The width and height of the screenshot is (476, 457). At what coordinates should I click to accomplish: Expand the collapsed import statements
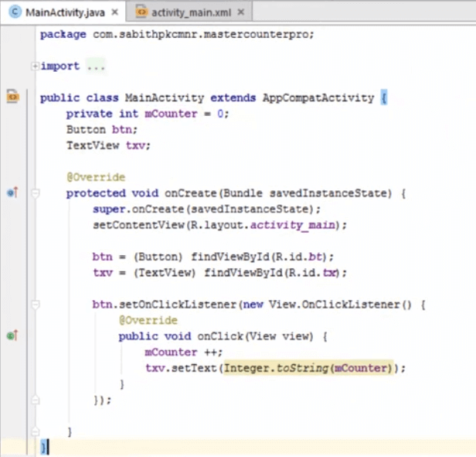(x=35, y=66)
